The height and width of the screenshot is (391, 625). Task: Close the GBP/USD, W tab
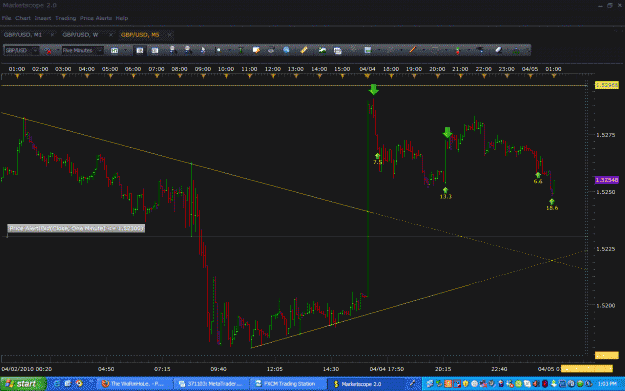111,35
